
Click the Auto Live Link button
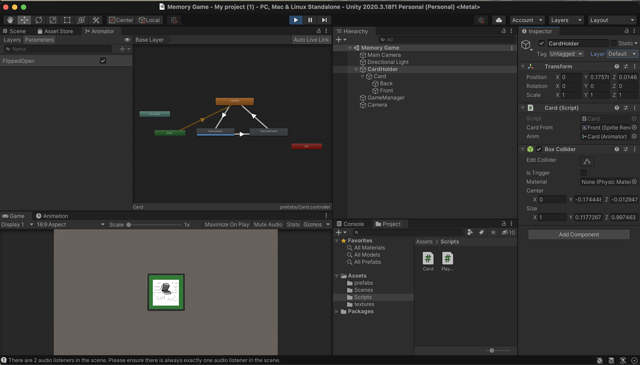pos(311,40)
